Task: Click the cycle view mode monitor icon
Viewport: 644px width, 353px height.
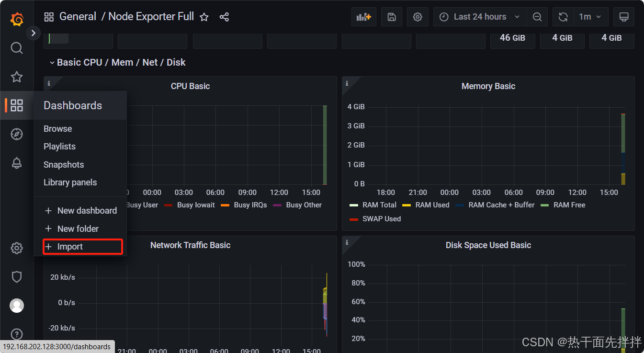Action: tap(624, 17)
